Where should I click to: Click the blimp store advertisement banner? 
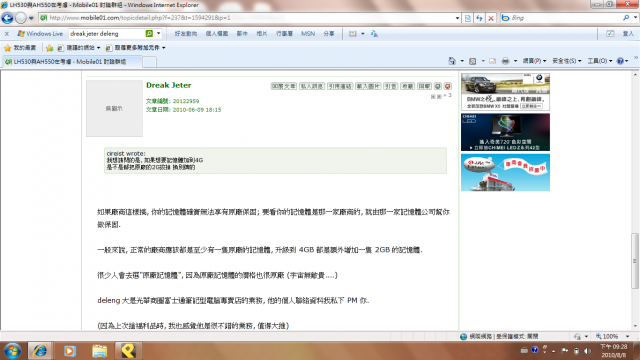pyautogui.click(x=505, y=172)
